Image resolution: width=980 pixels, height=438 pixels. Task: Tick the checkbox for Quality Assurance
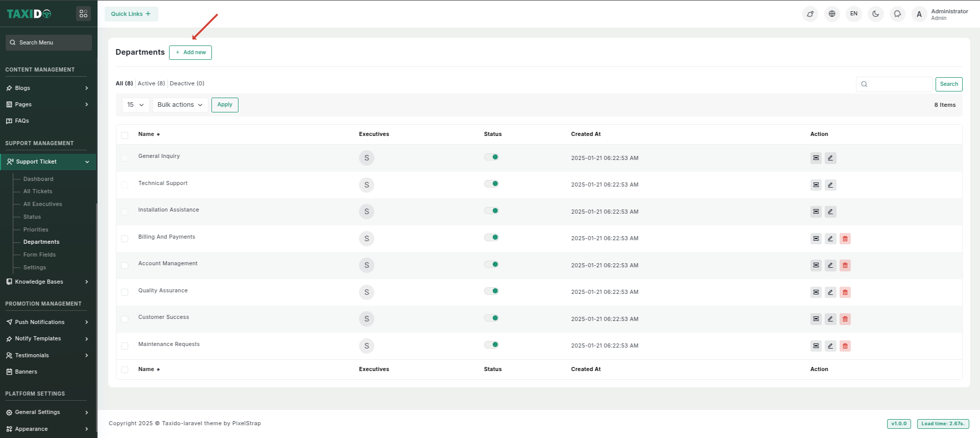click(125, 292)
